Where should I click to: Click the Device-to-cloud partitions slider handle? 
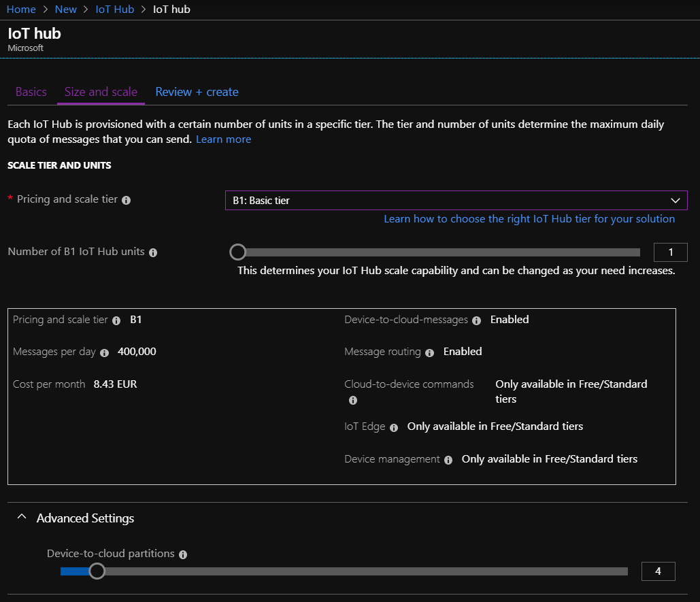(x=96, y=571)
